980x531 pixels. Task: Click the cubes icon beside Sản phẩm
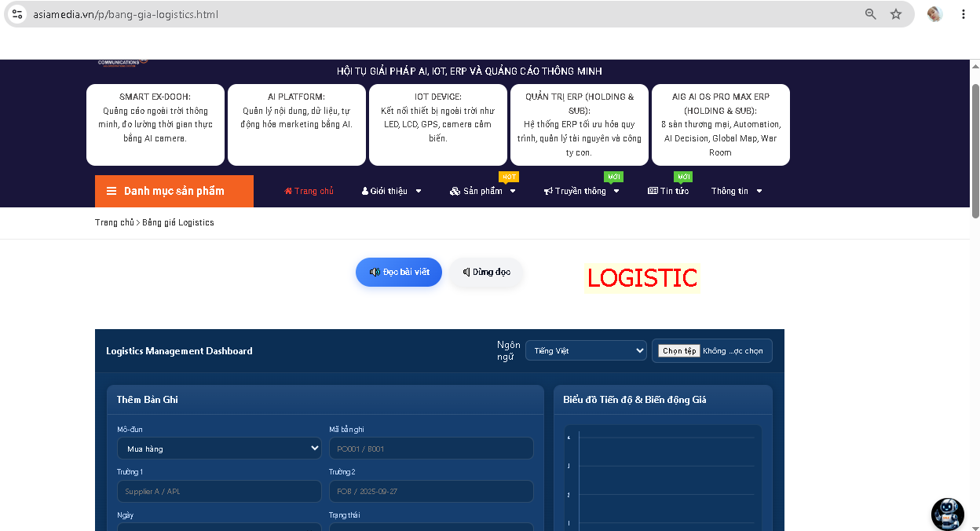[x=455, y=191]
